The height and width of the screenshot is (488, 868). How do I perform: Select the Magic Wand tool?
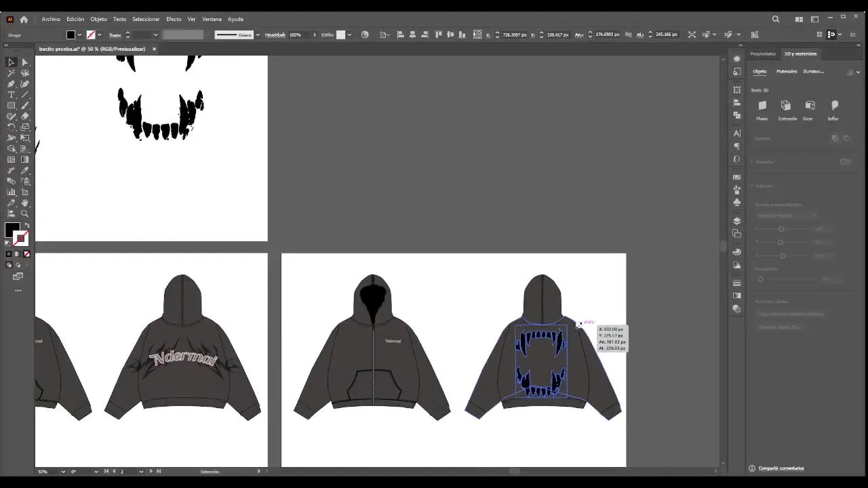pyautogui.click(x=11, y=73)
